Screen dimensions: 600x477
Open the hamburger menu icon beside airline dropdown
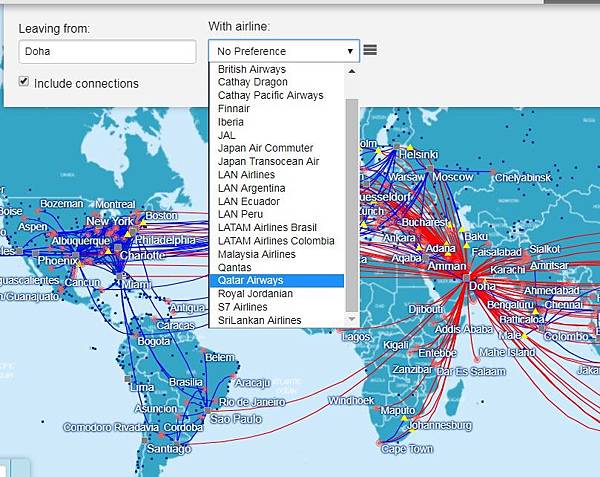[x=370, y=50]
